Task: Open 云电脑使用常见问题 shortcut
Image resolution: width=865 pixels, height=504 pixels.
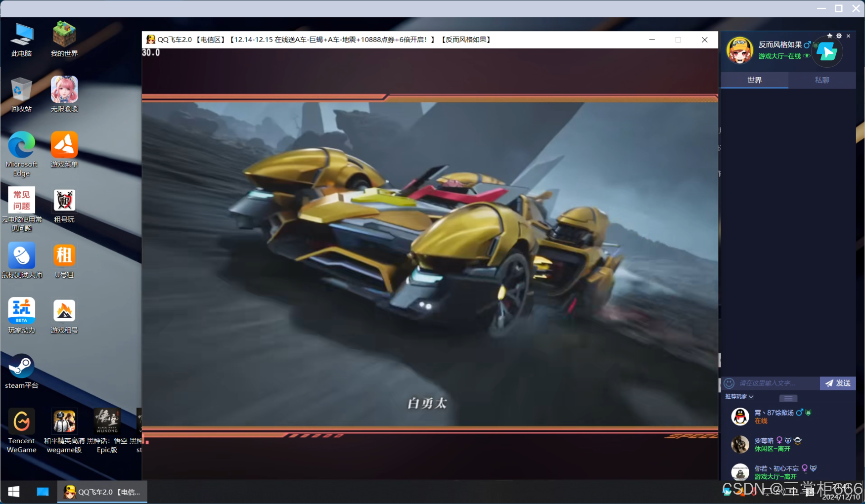Action: 22,209
